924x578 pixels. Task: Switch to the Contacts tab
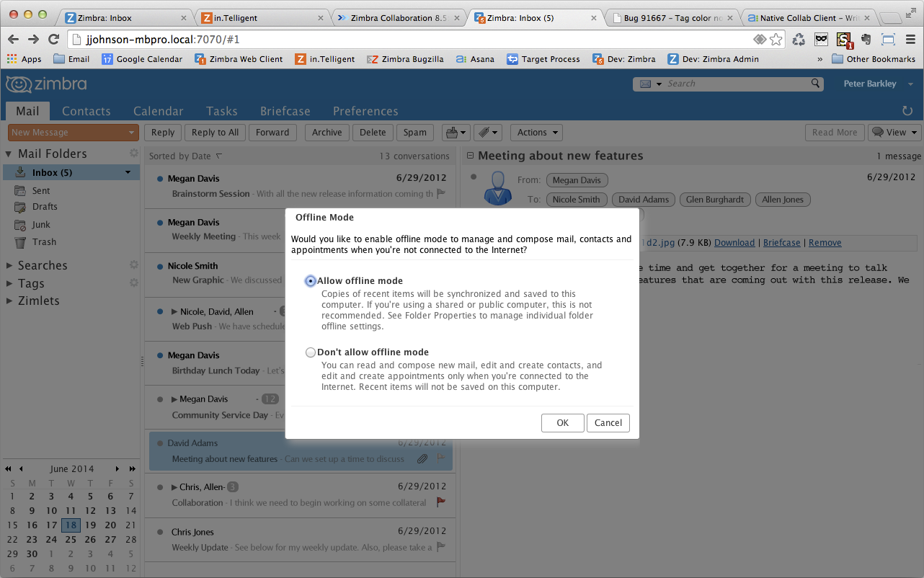coord(86,111)
